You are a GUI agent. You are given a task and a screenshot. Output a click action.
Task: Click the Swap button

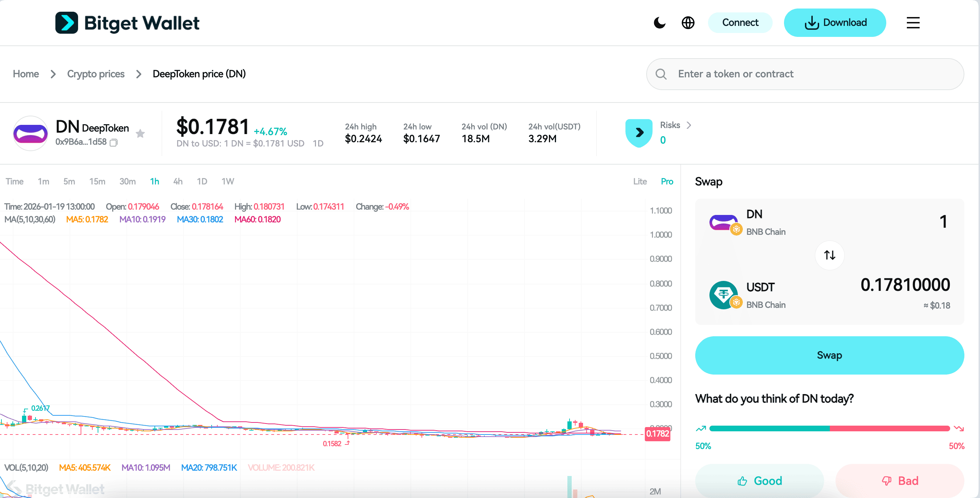coord(829,355)
